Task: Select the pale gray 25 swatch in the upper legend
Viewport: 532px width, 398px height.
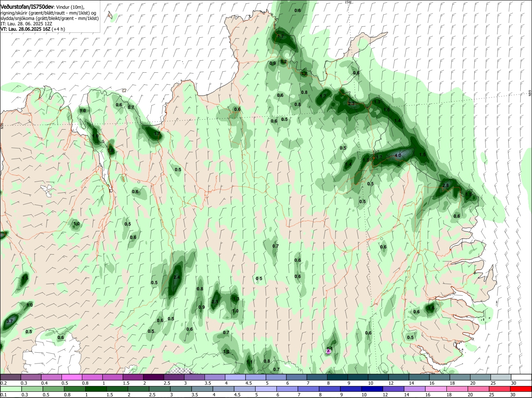Action: (x=501, y=377)
